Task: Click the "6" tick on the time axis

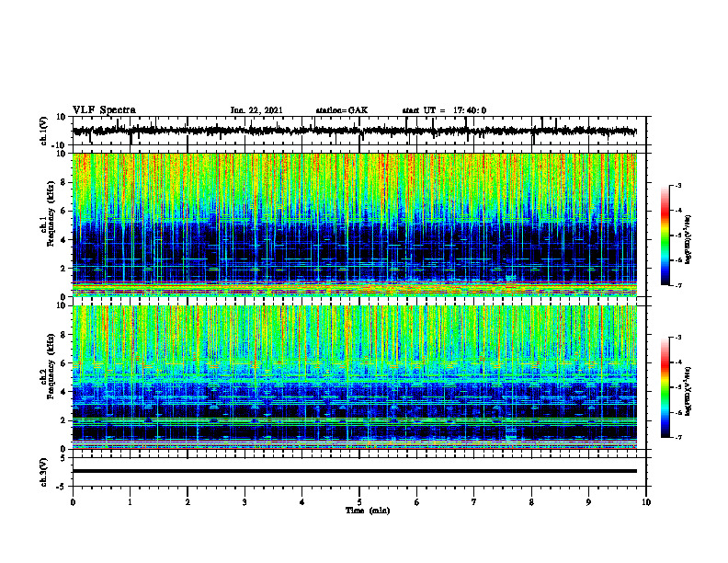Action: [417, 502]
